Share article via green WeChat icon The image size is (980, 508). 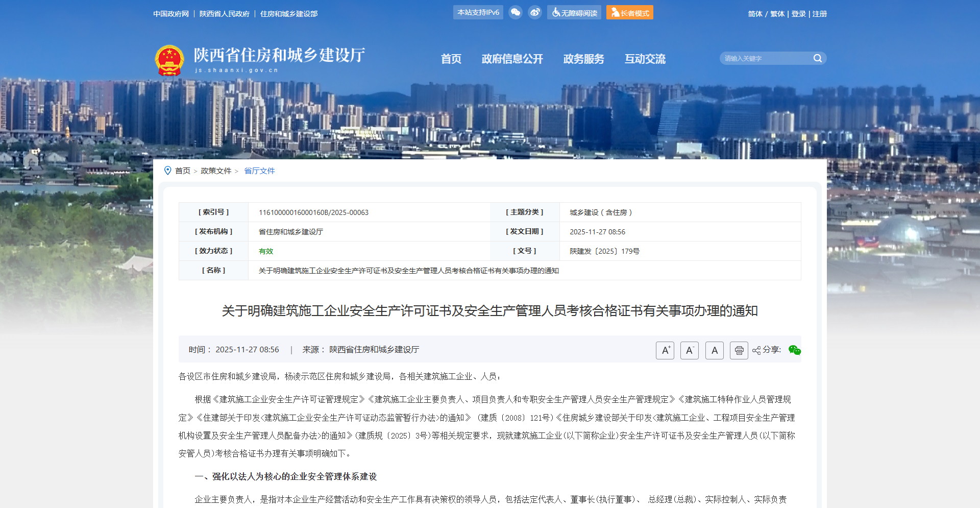[x=794, y=350]
